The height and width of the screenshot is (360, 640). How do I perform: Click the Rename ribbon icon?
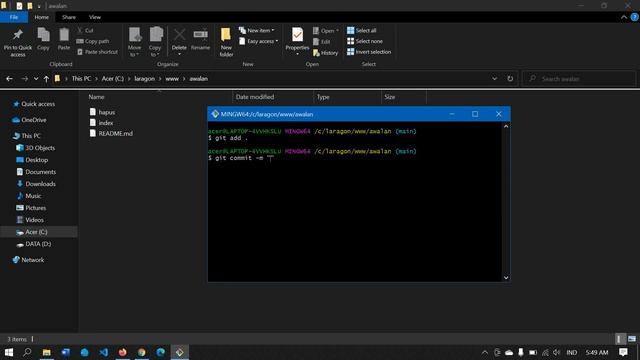200,40
